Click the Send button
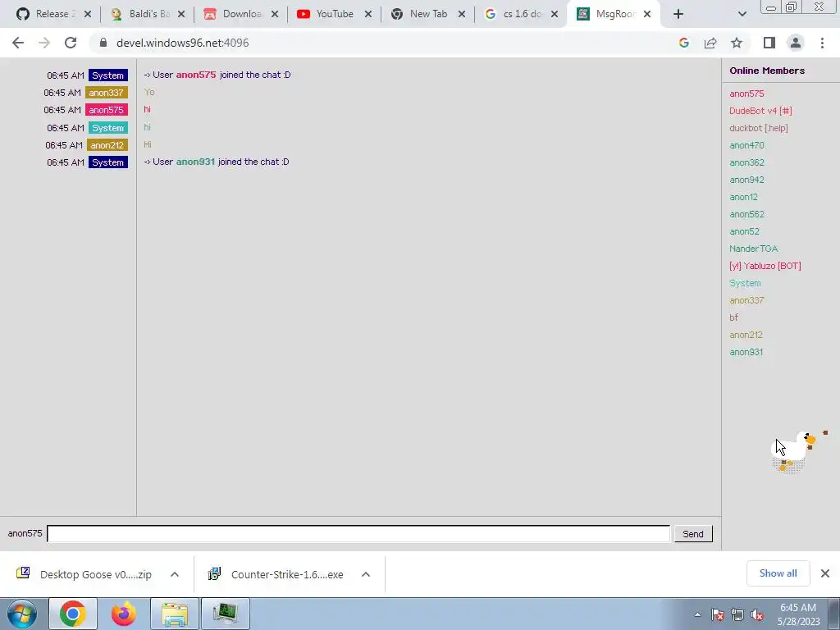The width and height of the screenshot is (840, 630). click(693, 533)
